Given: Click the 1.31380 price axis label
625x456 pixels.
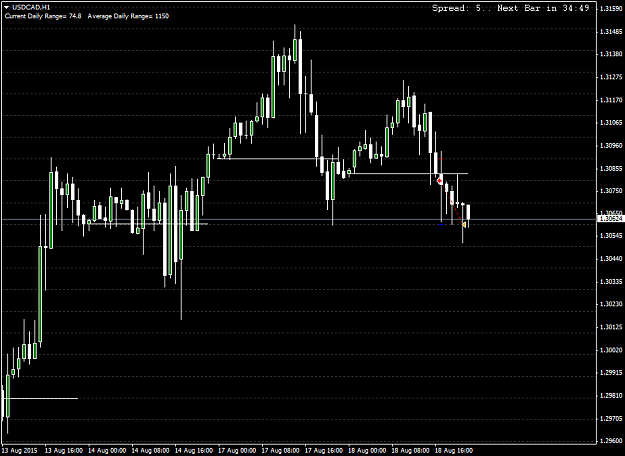Looking at the screenshot, I should tap(610, 54).
